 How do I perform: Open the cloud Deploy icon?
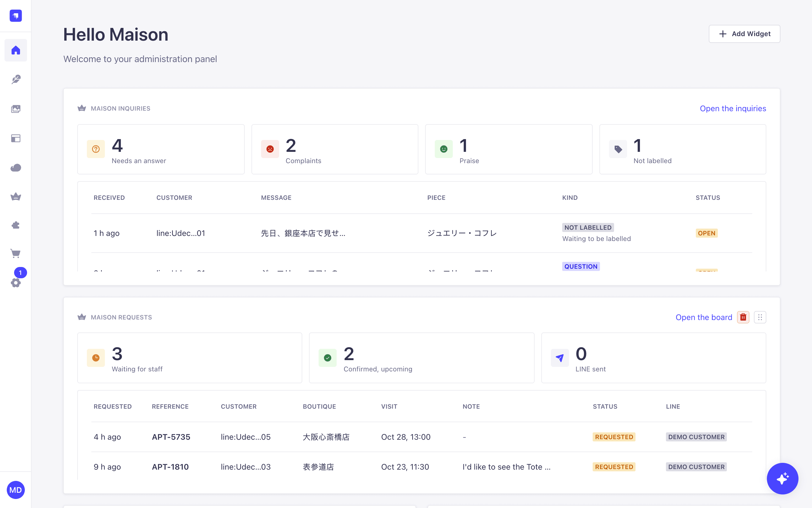16,167
